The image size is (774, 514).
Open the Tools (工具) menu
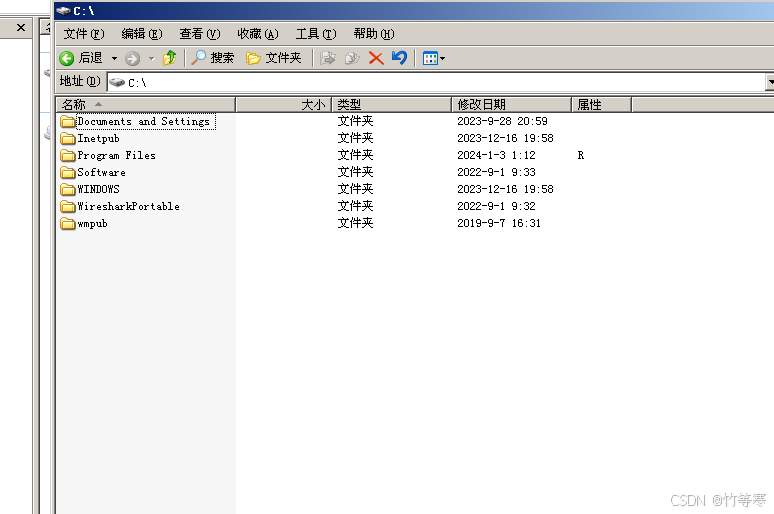tap(315, 34)
